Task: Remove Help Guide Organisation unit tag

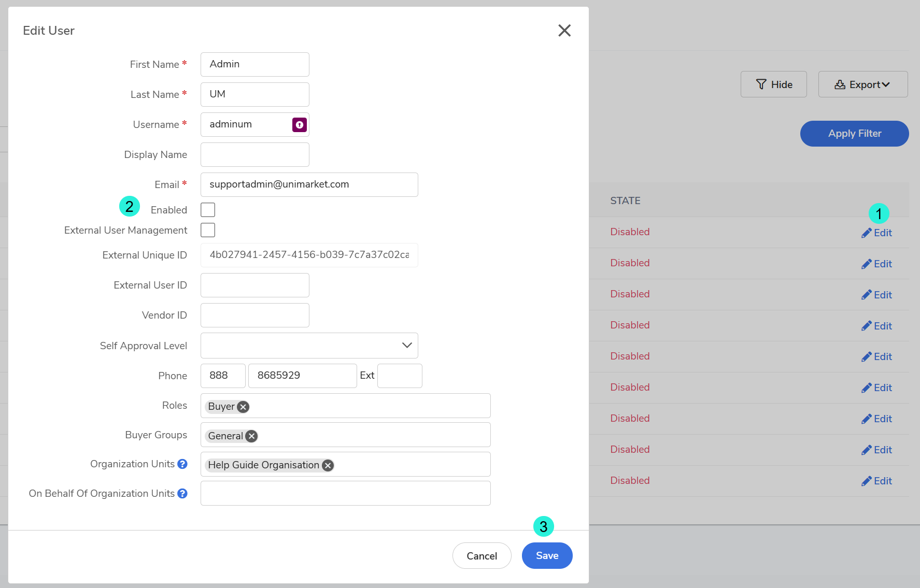Action: (328, 466)
